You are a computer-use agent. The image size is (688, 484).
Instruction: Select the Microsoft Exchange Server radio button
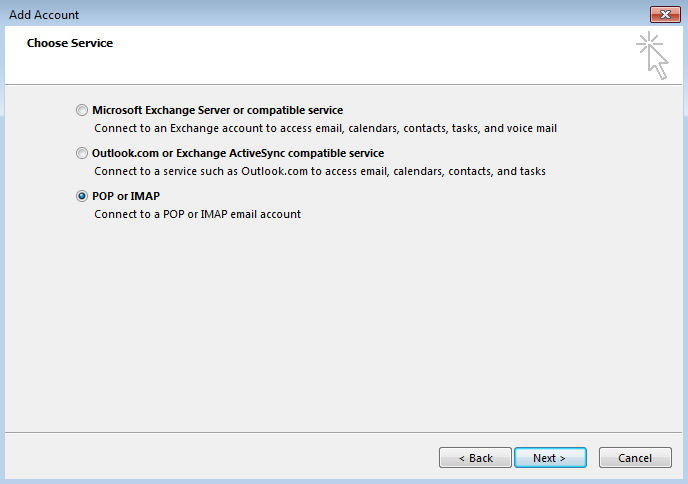[82, 110]
